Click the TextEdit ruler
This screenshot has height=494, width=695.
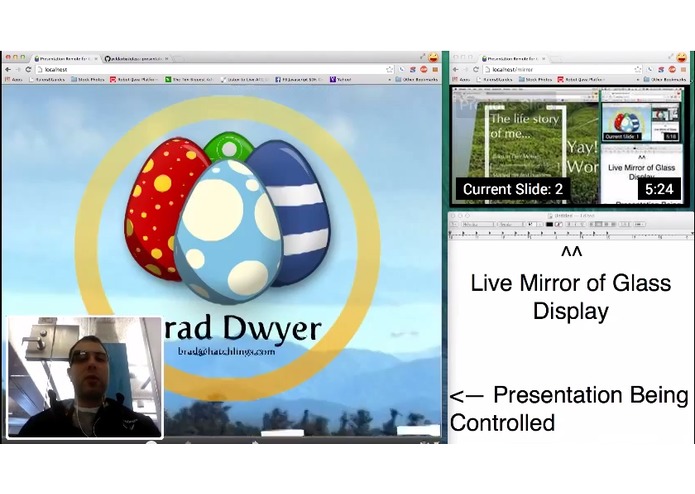coord(571,235)
